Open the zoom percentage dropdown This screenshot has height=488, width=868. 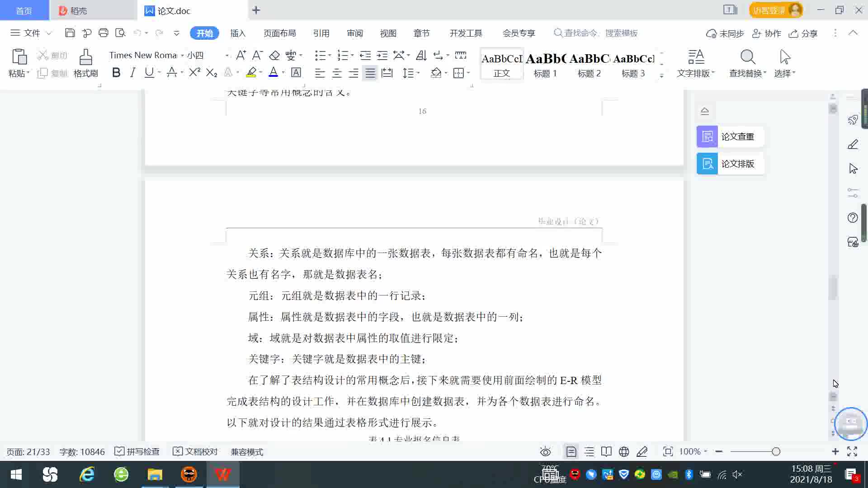point(693,452)
